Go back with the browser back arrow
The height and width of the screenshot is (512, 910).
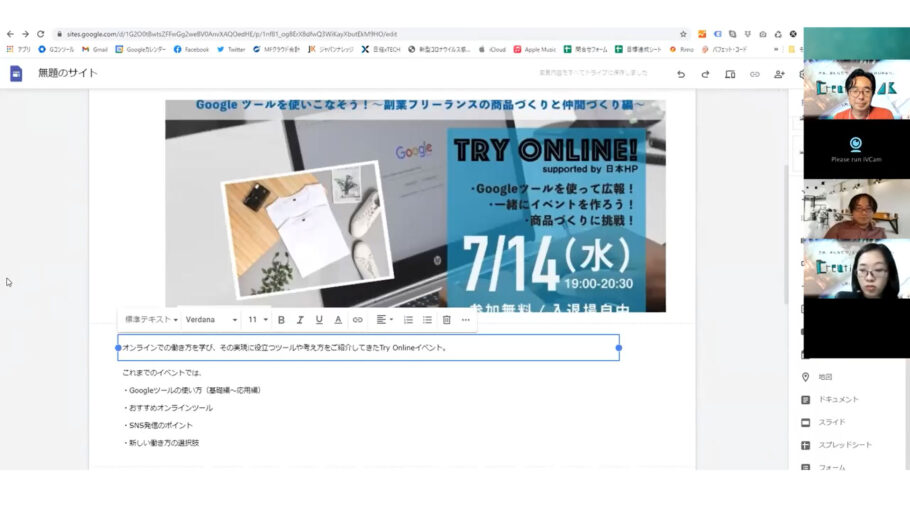[x=10, y=34]
